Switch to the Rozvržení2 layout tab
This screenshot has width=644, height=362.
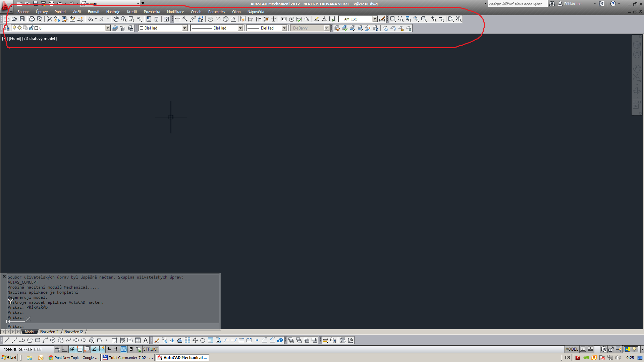[x=73, y=332]
